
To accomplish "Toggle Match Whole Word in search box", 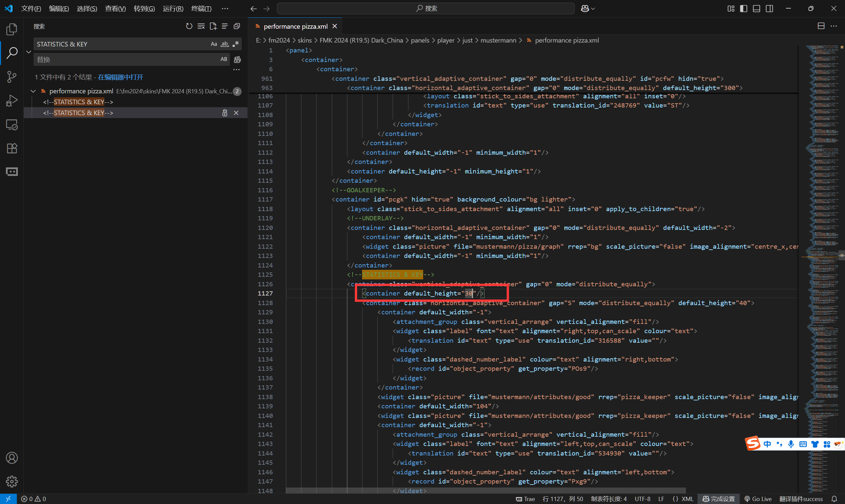I will [x=224, y=44].
